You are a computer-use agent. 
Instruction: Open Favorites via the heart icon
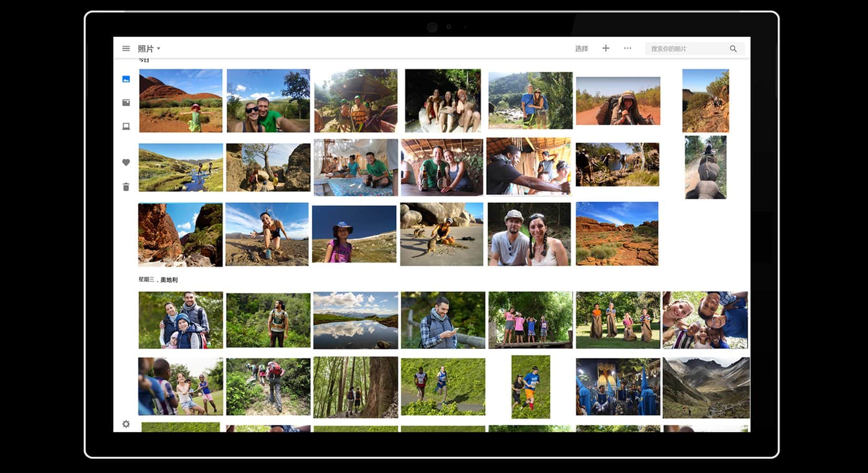[x=126, y=162]
